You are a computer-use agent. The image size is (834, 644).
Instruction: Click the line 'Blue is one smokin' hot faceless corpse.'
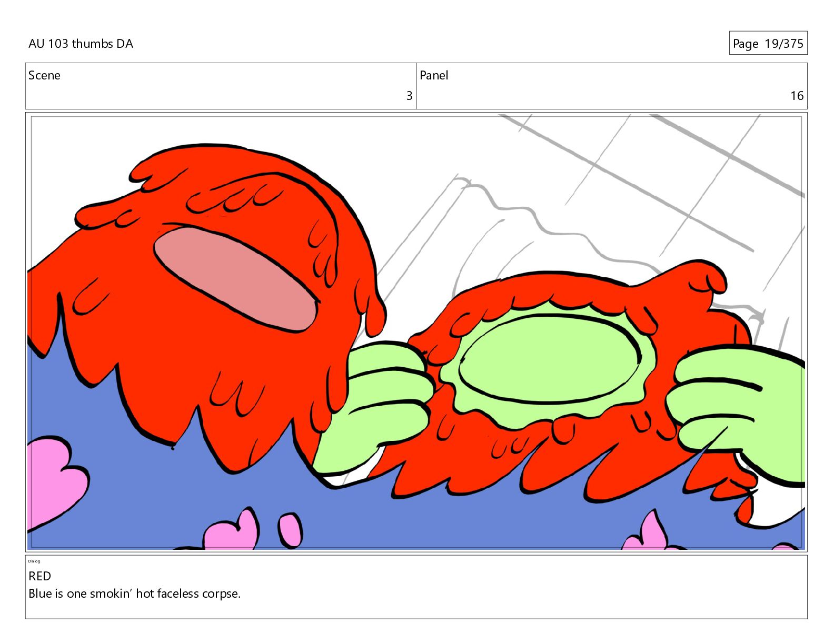click(x=134, y=593)
